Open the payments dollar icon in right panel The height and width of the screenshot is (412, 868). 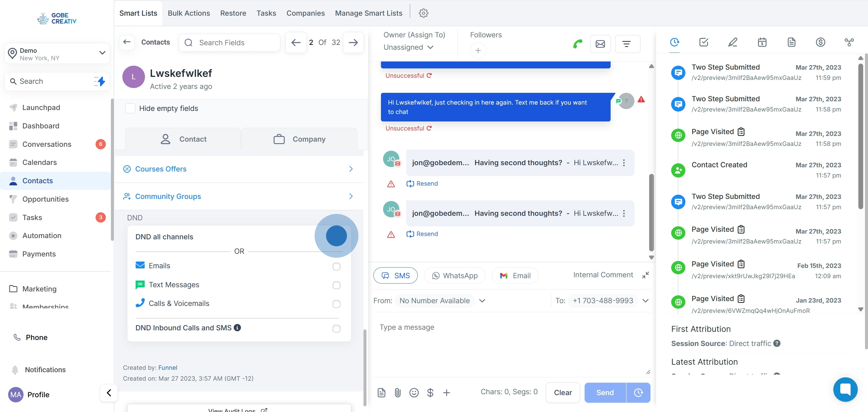[x=820, y=42]
